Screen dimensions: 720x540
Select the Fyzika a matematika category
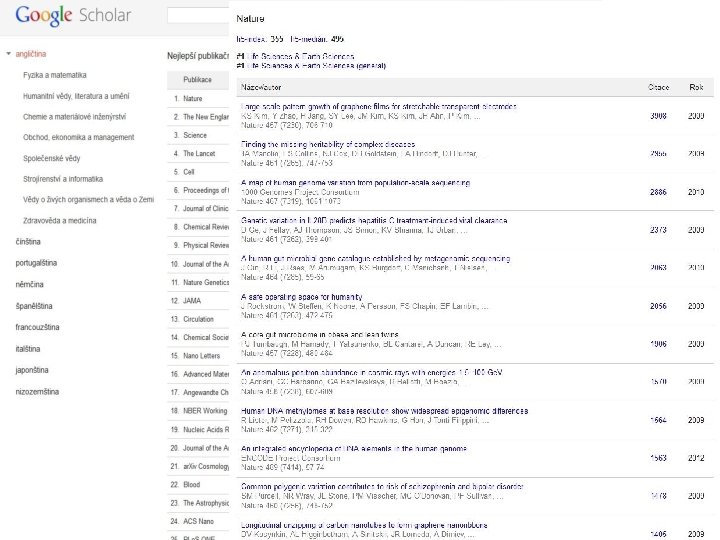point(55,75)
